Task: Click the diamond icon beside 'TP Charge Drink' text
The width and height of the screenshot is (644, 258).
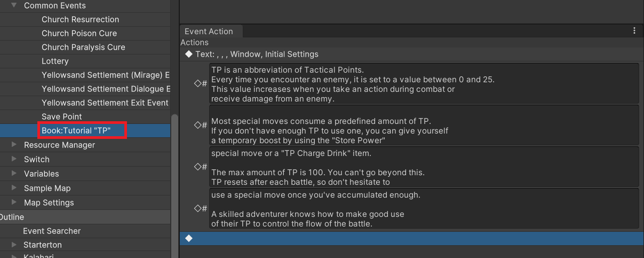Action: tap(197, 167)
